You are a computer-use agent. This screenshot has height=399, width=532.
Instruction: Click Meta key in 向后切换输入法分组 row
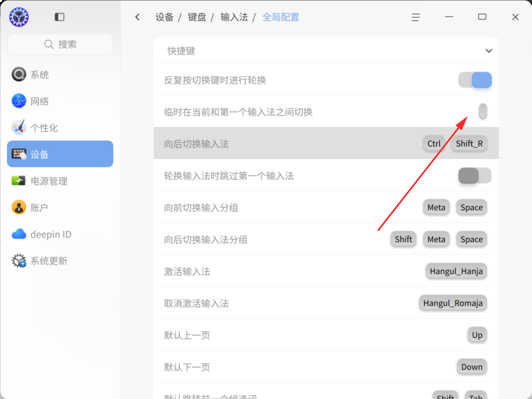(436, 239)
